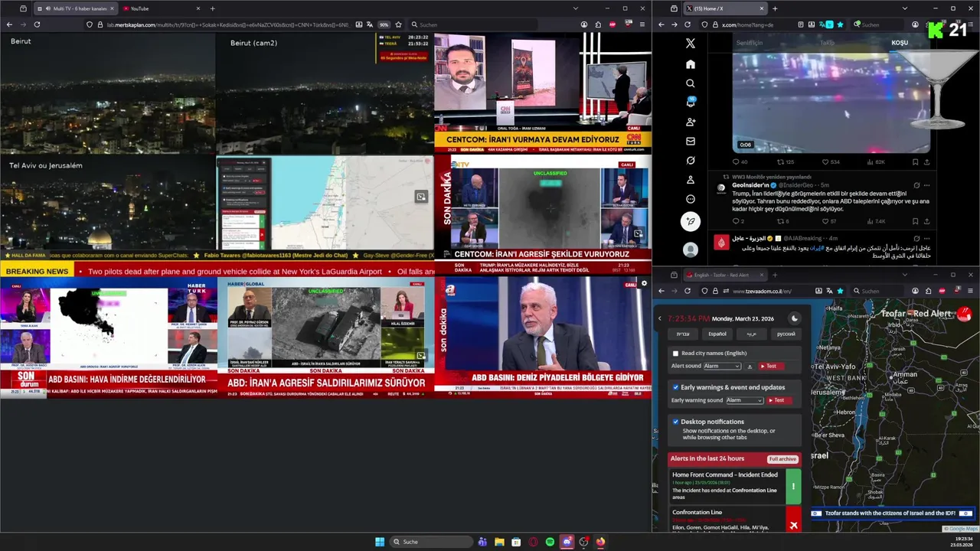Open the Full archive of alerts
The height and width of the screenshot is (551, 980).
pyautogui.click(x=782, y=459)
